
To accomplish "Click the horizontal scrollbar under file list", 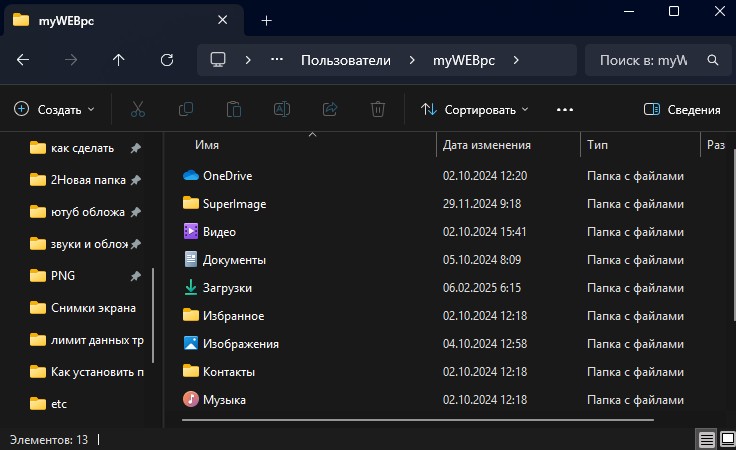I will [418, 420].
